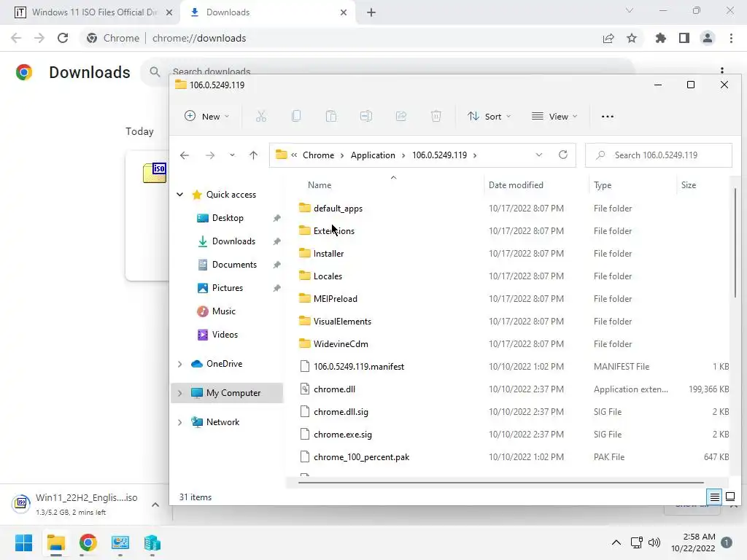Click the Search 106.0.5249.119 box
Screen dimensions: 747x560
pos(659,155)
